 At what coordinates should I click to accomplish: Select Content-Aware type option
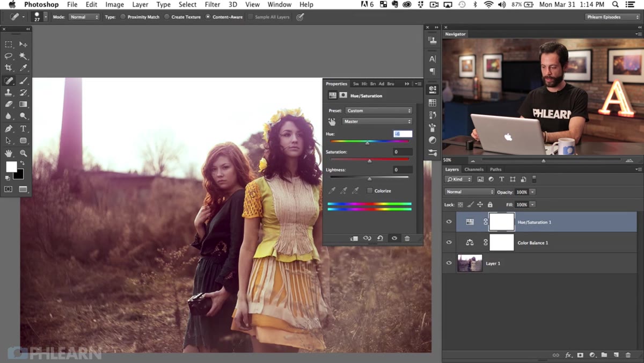(x=208, y=17)
